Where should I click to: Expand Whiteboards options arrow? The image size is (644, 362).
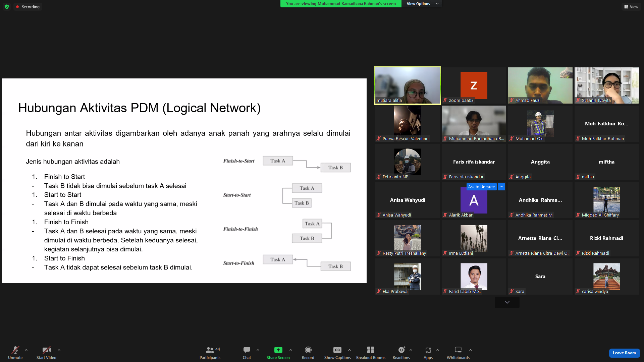[471, 350]
